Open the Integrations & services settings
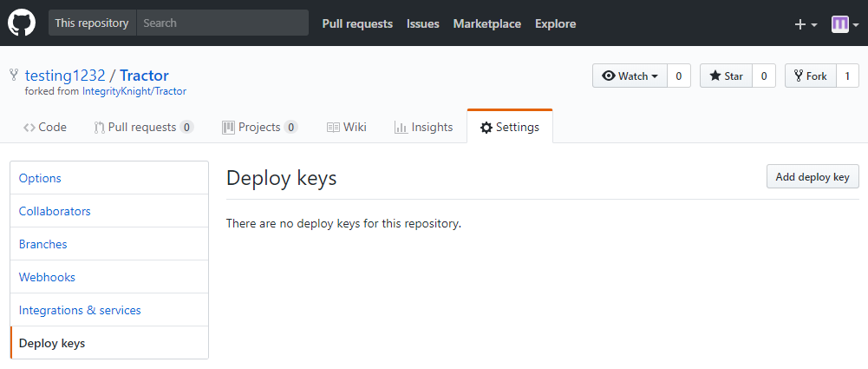Screen dimensions: 868x369 click(80, 310)
